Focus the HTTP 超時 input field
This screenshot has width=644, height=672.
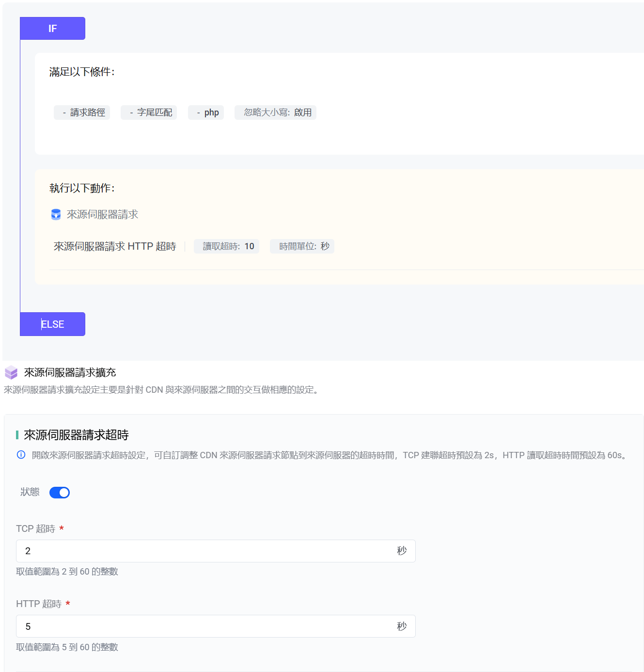tap(204, 626)
